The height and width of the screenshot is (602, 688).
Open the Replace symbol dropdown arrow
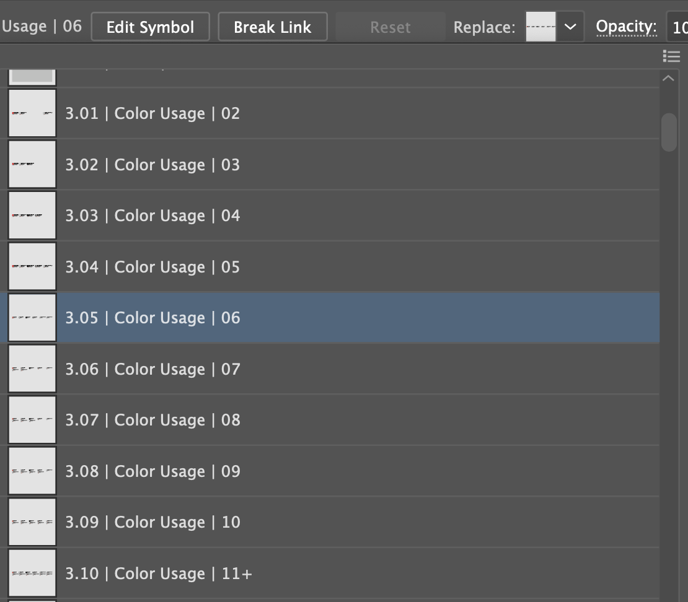(x=570, y=27)
